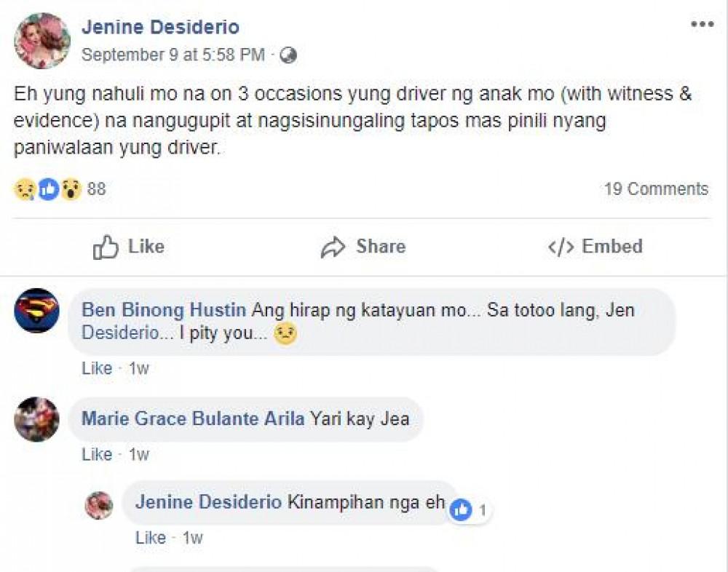Click the Share arrow button
Screen dimensions: 728x572
[x=363, y=247]
